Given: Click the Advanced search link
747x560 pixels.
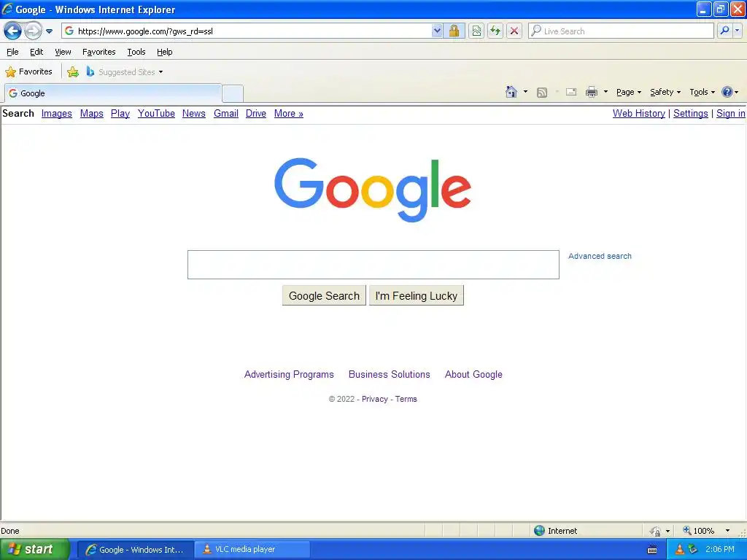Looking at the screenshot, I should (x=600, y=256).
